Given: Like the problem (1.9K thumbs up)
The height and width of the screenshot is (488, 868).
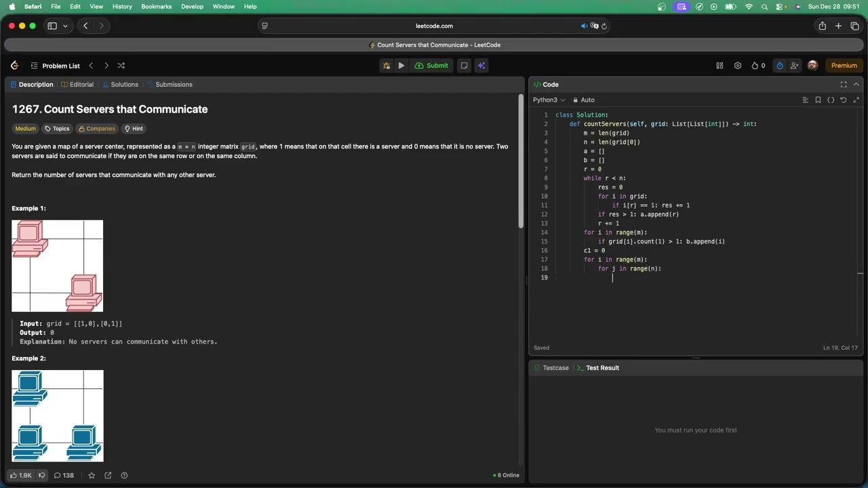Looking at the screenshot, I should pyautogui.click(x=21, y=475).
